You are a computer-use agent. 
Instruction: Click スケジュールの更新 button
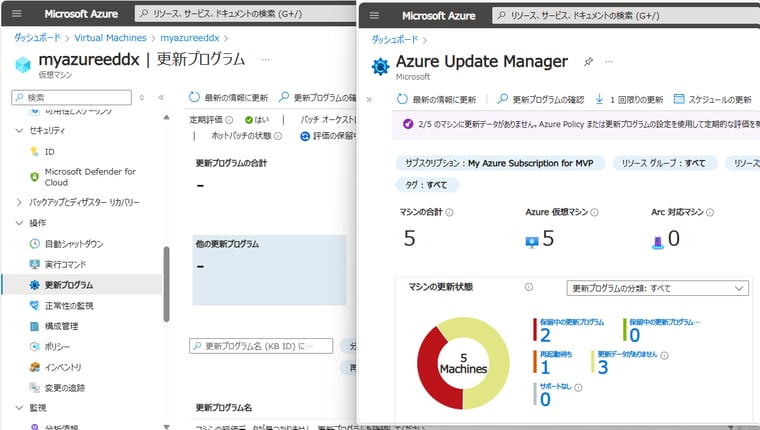[x=713, y=99]
